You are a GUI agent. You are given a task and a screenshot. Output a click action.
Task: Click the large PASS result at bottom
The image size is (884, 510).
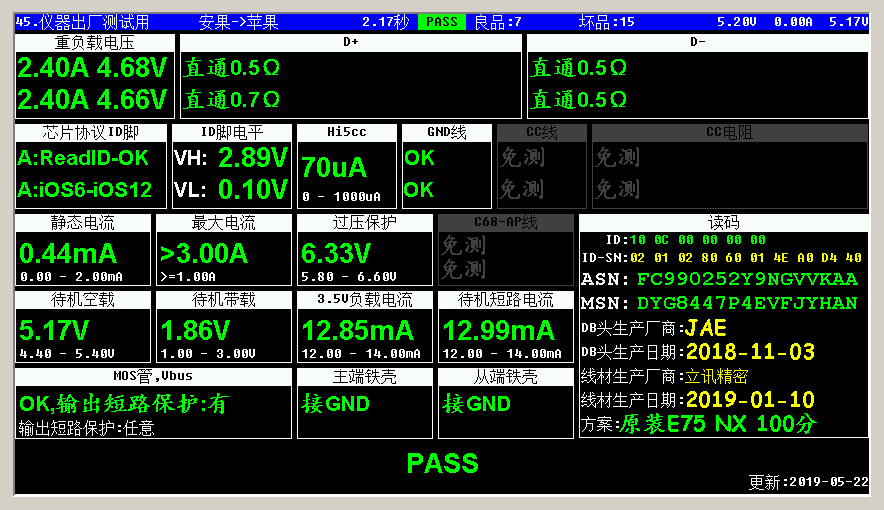coord(442,464)
